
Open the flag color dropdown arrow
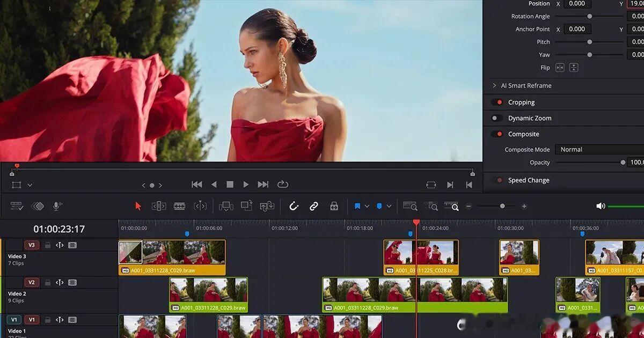[x=367, y=206]
